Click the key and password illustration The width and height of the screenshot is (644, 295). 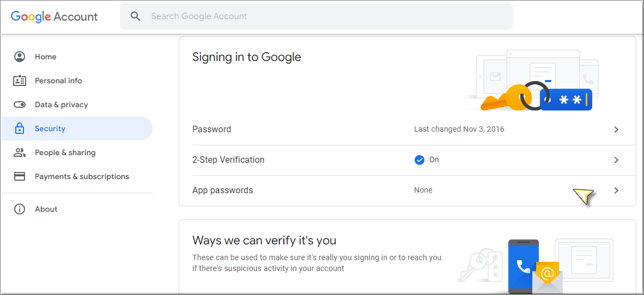point(532,81)
